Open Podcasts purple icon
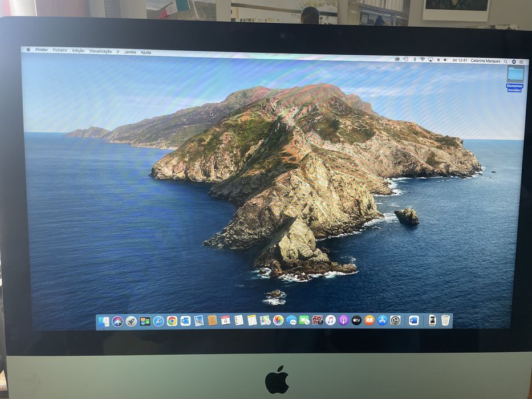532x399 pixels. pos(343,320)
